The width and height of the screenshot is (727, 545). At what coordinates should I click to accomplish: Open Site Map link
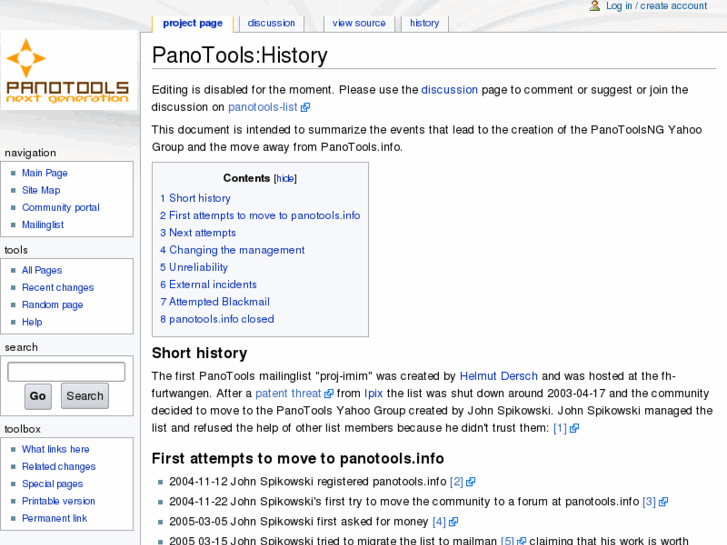(x=41, y=190)
